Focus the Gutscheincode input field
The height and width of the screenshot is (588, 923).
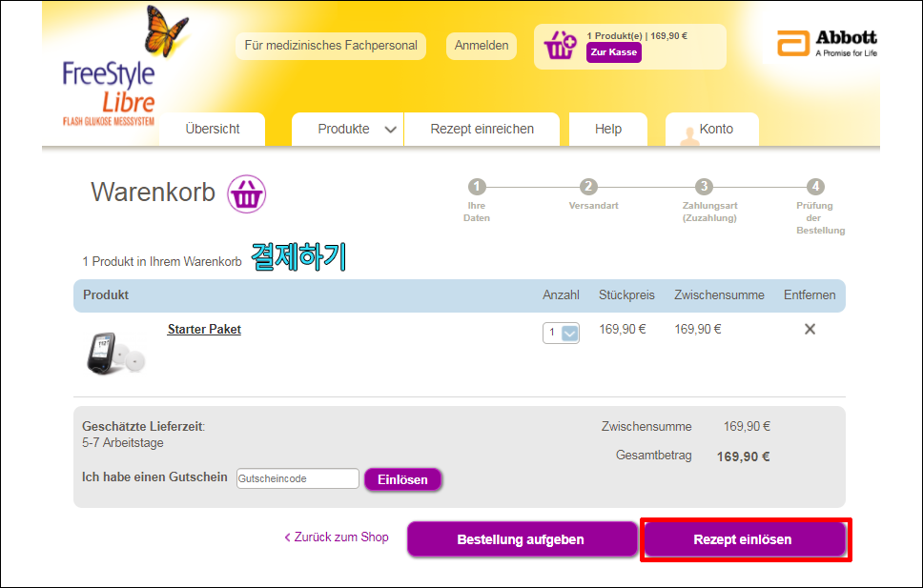pos(297,478)
